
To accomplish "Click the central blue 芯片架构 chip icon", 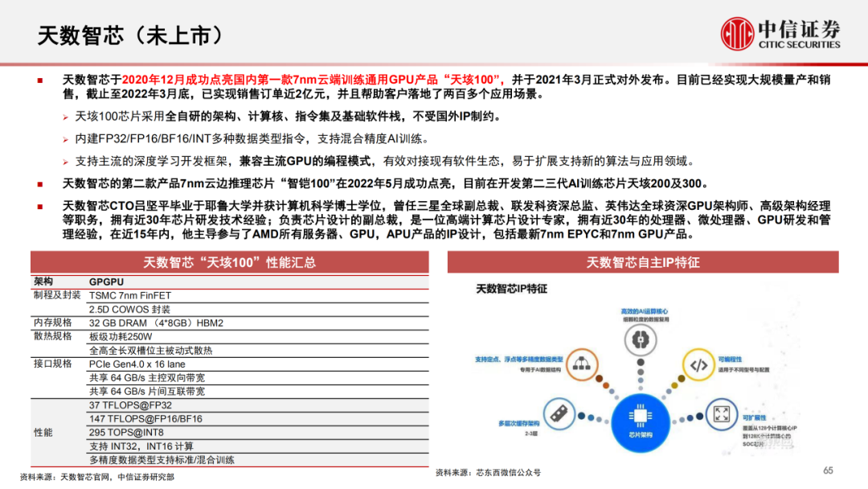I will (x=639, y=417).
